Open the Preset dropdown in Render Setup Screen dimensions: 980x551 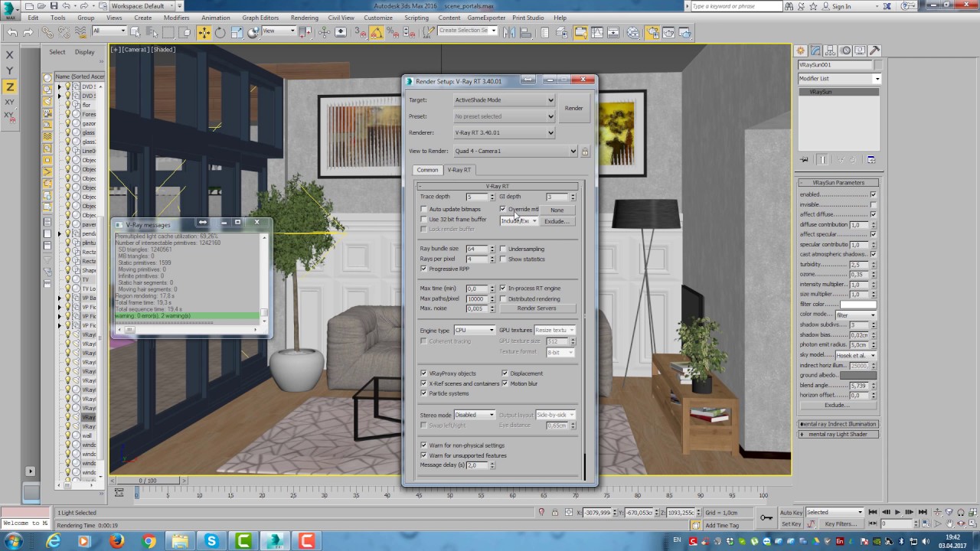click(x=504, y=116)
